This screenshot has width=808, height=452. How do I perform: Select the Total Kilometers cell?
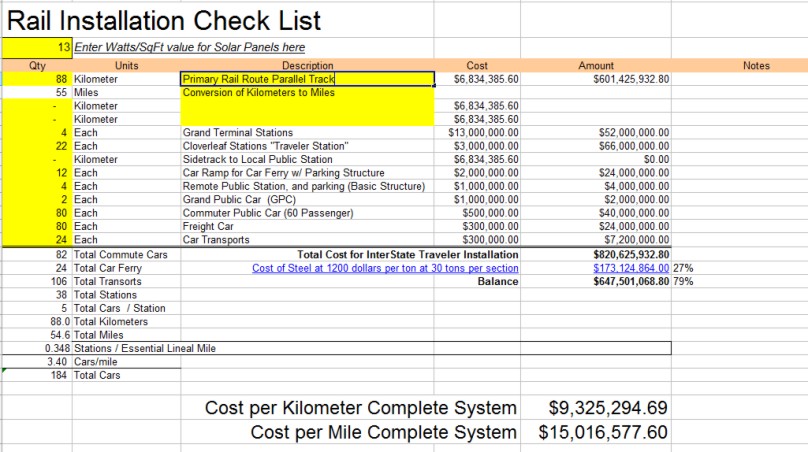[126, 322]
